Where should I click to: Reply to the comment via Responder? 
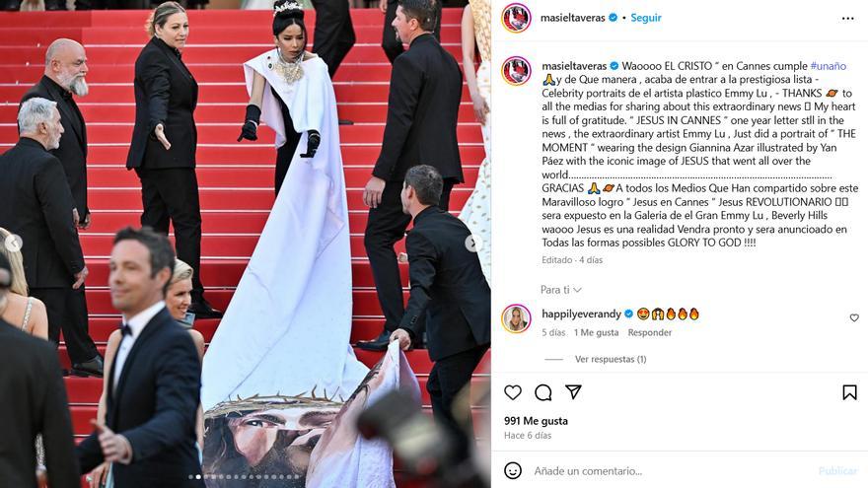[x=649, y=332]
